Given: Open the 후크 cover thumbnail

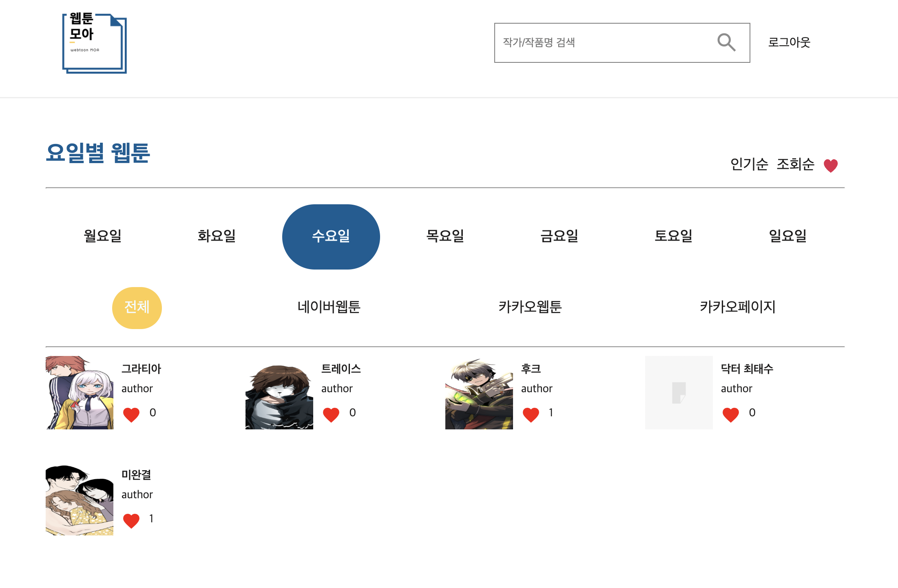Looking at the screenshot, I should (x=479, y=393).
